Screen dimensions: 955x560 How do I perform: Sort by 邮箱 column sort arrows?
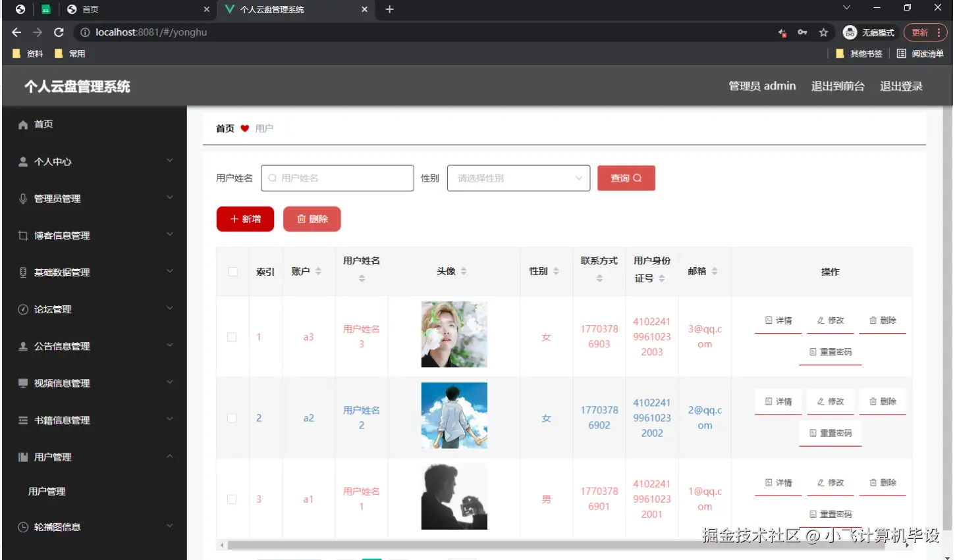click(x=715, y=271)
